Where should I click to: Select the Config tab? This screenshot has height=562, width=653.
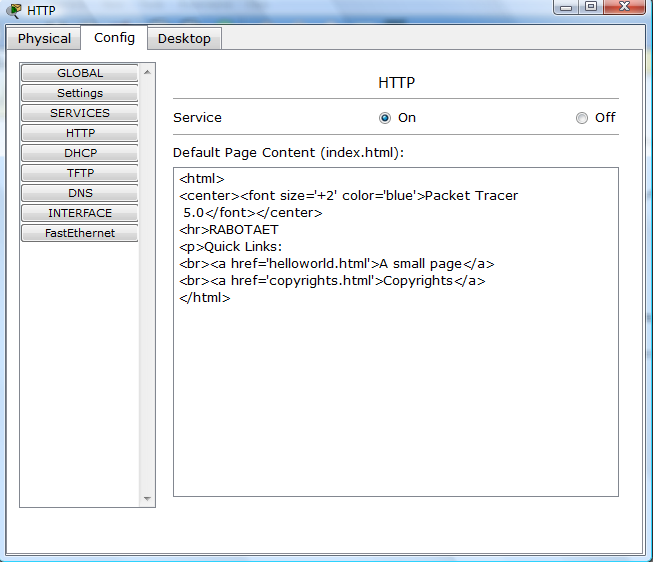click(x=114, y=37)
